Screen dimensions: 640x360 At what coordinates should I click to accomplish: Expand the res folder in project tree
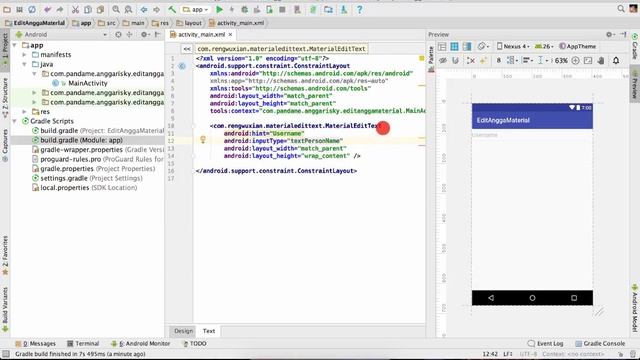click(x=24, y=111)
